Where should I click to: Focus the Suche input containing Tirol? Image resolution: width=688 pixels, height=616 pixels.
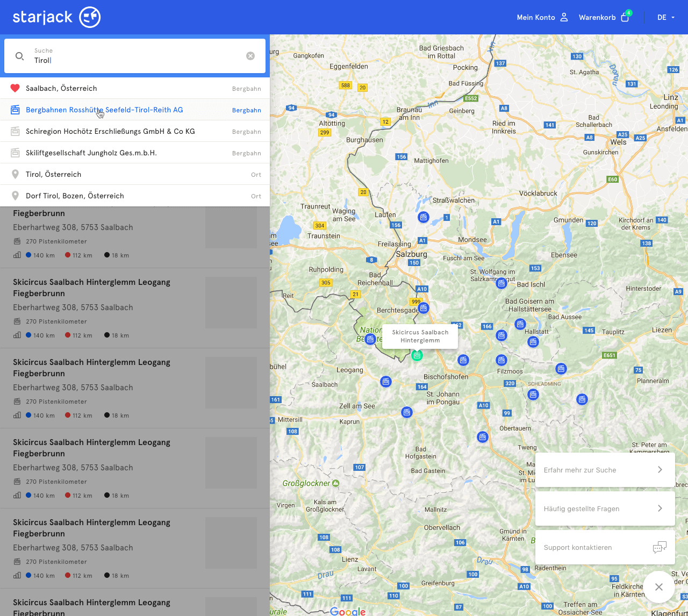click(x=134, y=56)
